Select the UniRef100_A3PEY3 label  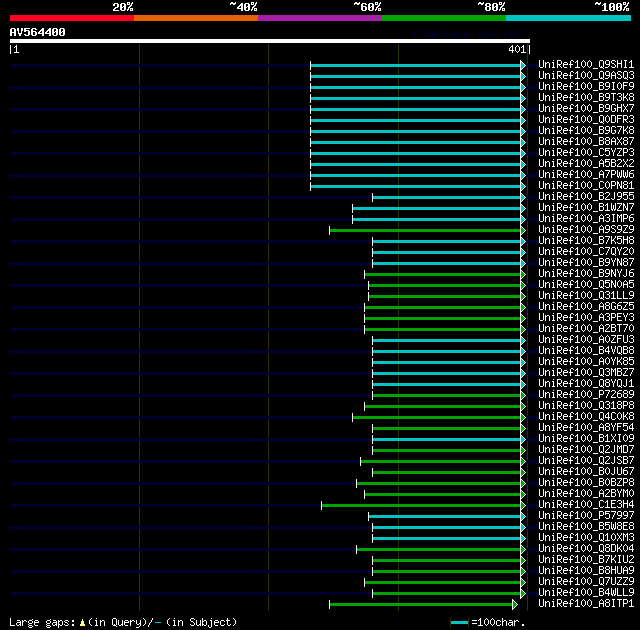point(586,318)
